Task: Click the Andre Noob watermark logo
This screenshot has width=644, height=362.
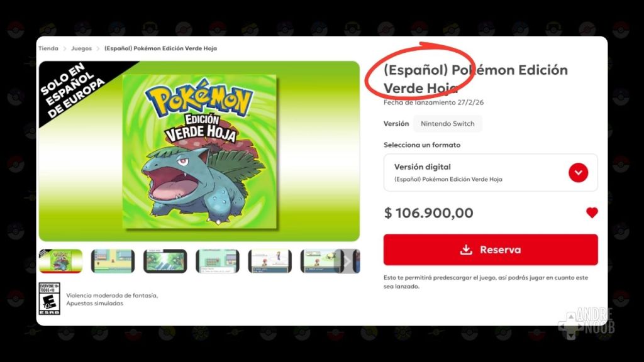Action: (x=587, y=324)
